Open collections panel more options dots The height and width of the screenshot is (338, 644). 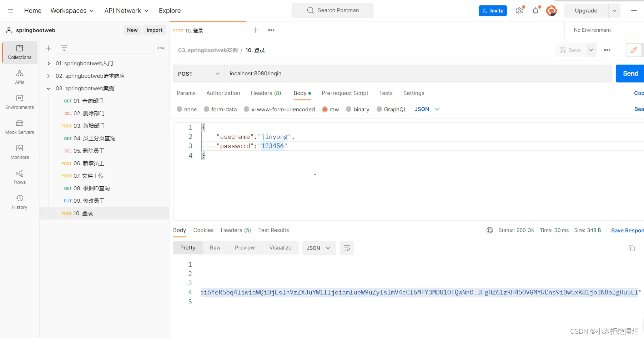(161, 48)
